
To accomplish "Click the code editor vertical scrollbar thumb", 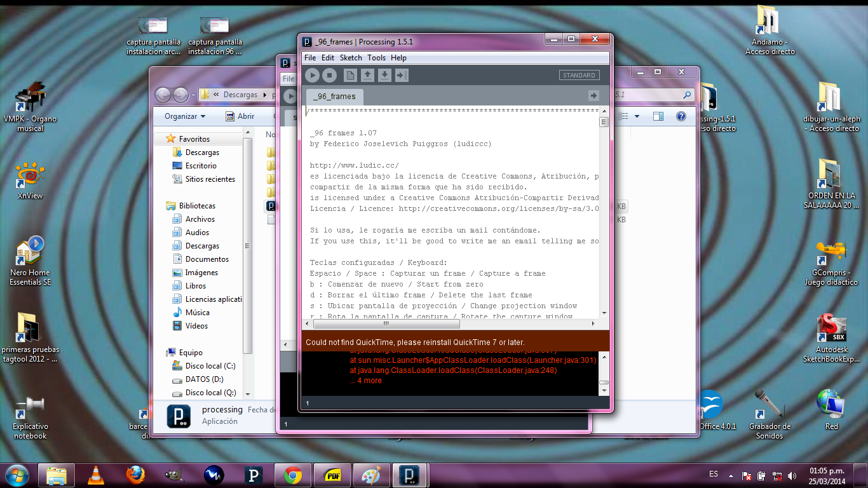I will pos(604,122).
